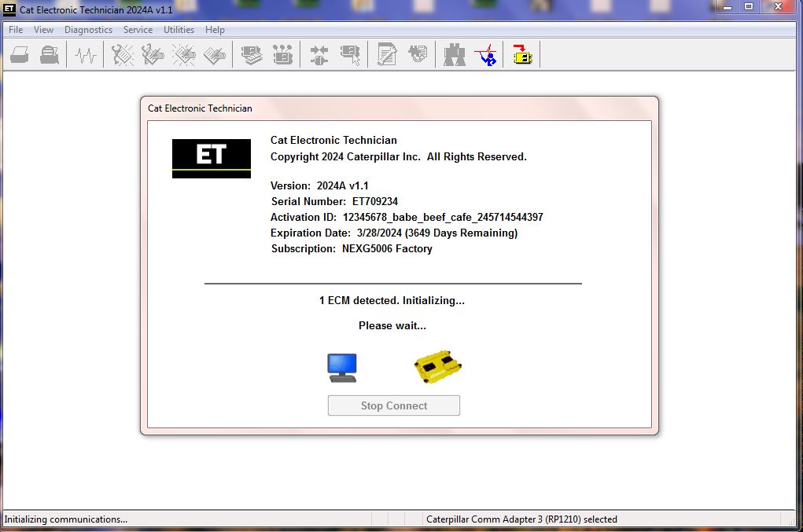Maximize the Cat Electronic Technician window

pyautogui.click(x=749, y=7)
